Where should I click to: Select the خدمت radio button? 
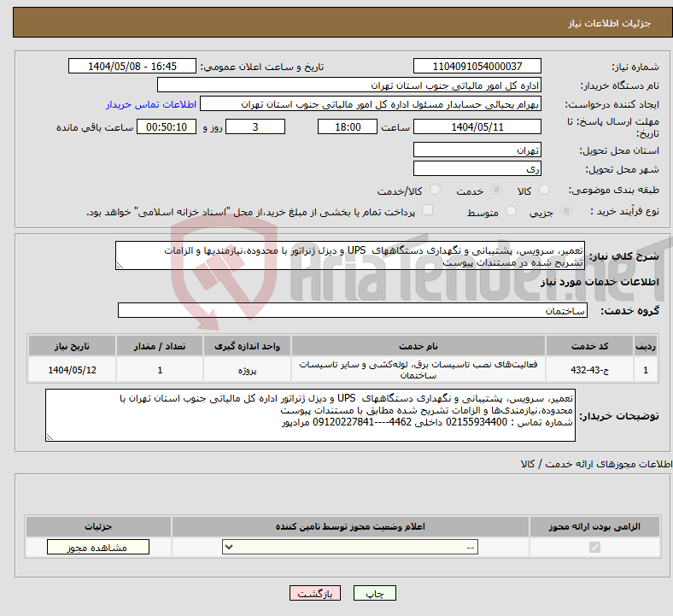[x=496, y=190]
